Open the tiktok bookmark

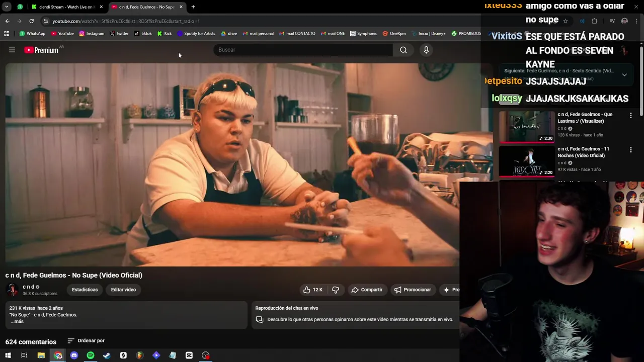(143, 34)
